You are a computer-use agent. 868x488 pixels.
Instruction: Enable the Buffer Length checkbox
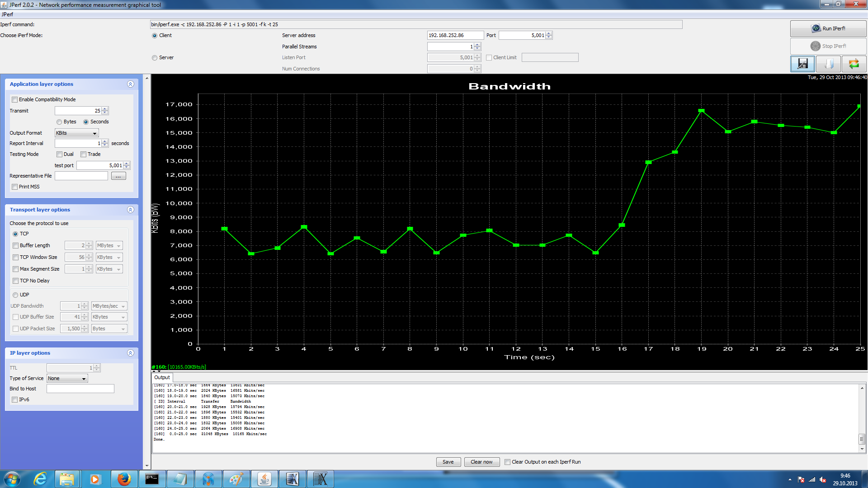point(16,246)
